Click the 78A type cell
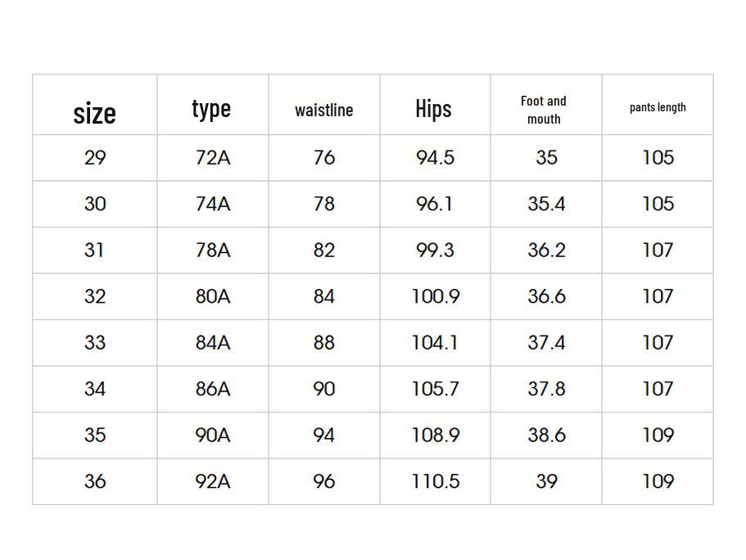This screenshot has height=560, width=746. pyautogui.click(x=213, y=251)
